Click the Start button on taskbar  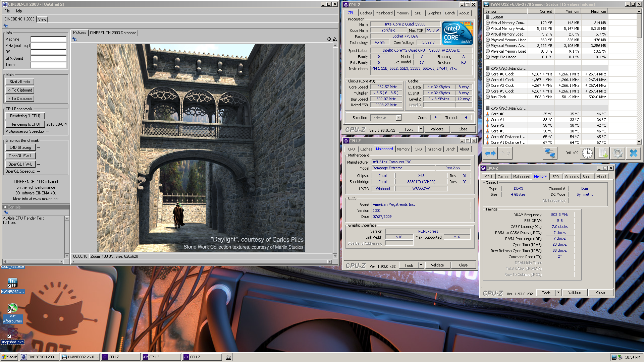pos(9,357)
